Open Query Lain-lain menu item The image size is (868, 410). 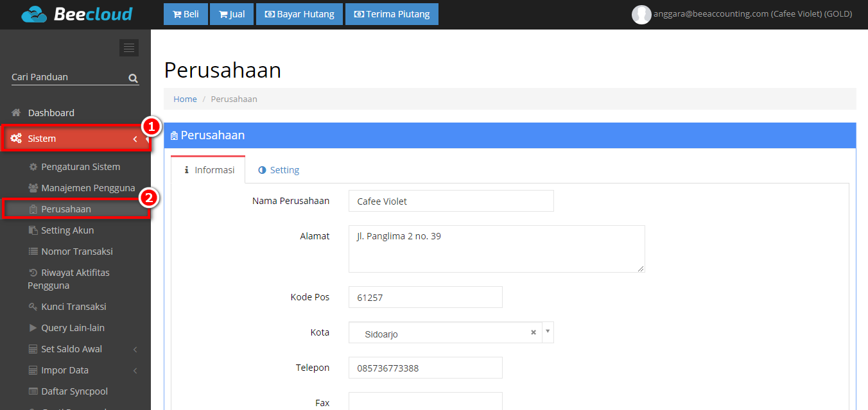click(73, 328)
